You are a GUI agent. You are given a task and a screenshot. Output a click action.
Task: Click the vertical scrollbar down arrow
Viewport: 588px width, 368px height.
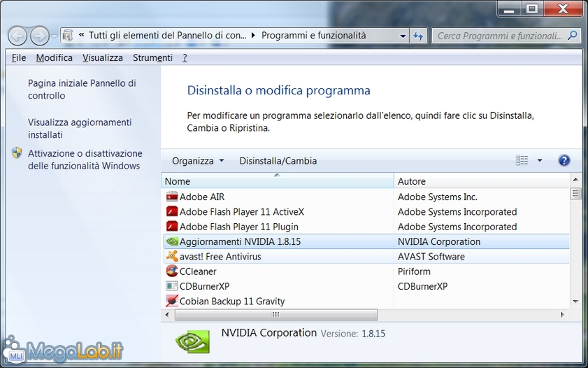[575, 302]
